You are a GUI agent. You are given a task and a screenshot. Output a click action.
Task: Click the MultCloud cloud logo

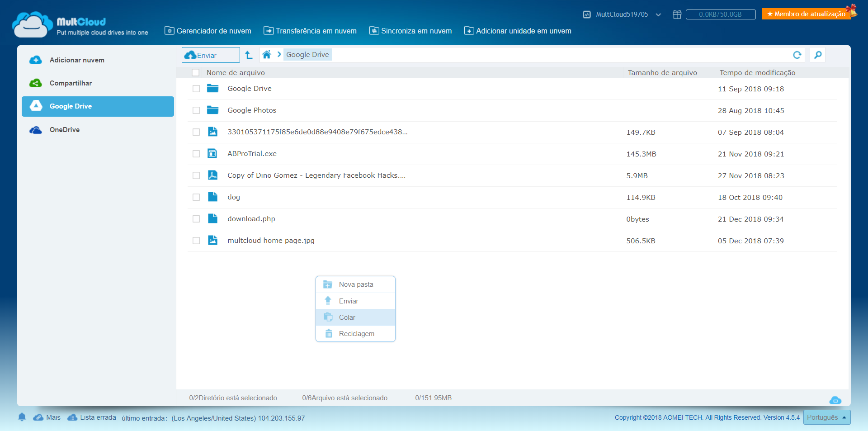(x=32, y=24)
